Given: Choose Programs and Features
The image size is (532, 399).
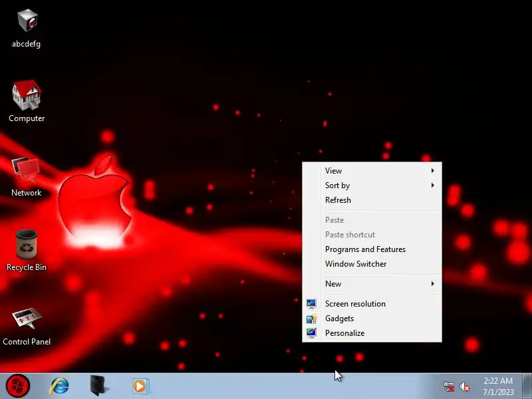Looking at the screenshot, I should (x=372, y=249).
